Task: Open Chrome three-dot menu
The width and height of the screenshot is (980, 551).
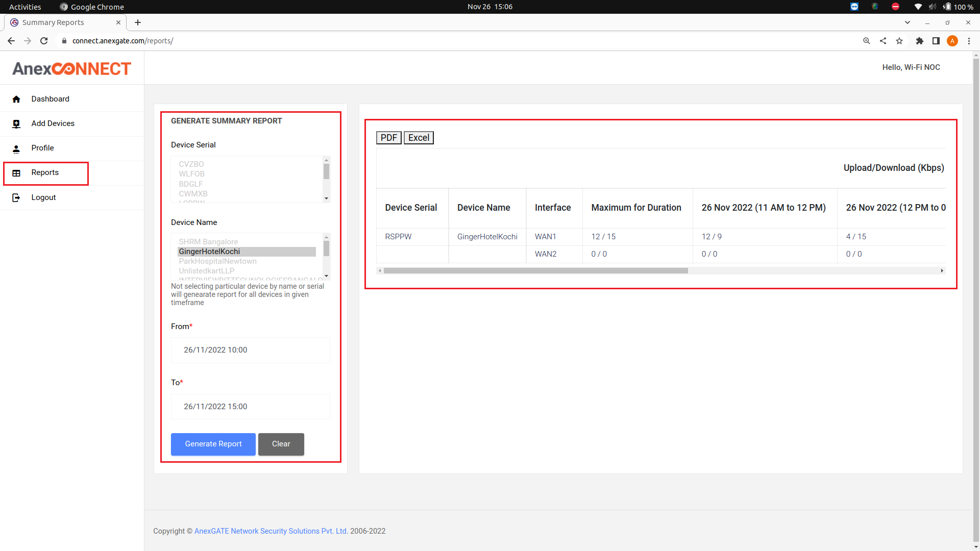Action: pyautogui.click(x=969, y=41)
